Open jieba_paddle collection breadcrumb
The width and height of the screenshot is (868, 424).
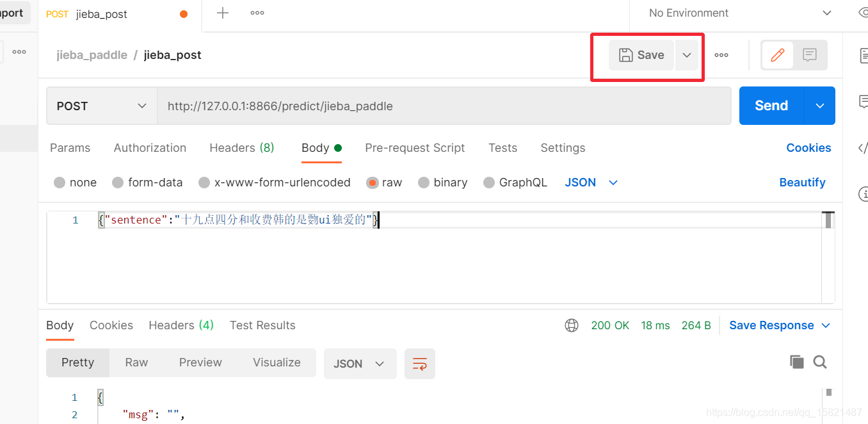coord(92,55)
